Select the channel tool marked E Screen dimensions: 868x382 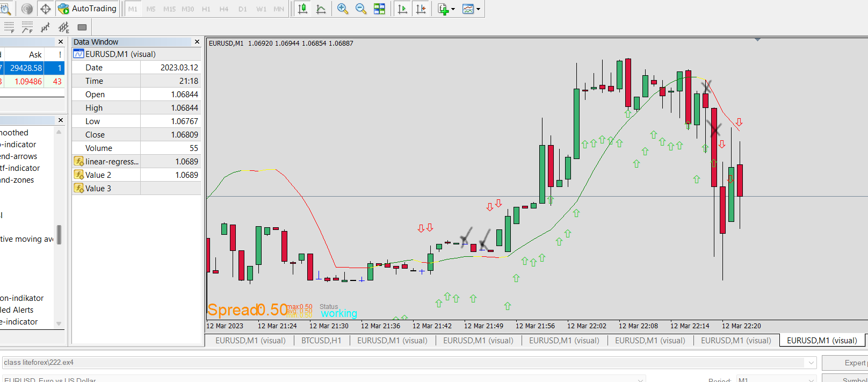(64, 27)
